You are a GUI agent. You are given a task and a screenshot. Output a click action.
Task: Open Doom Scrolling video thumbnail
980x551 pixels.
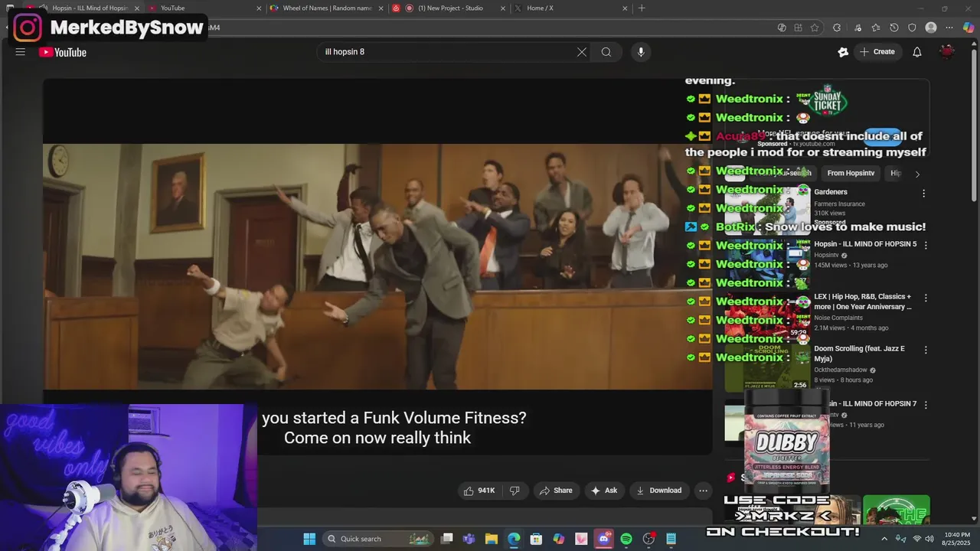click(x=767, y=367)
